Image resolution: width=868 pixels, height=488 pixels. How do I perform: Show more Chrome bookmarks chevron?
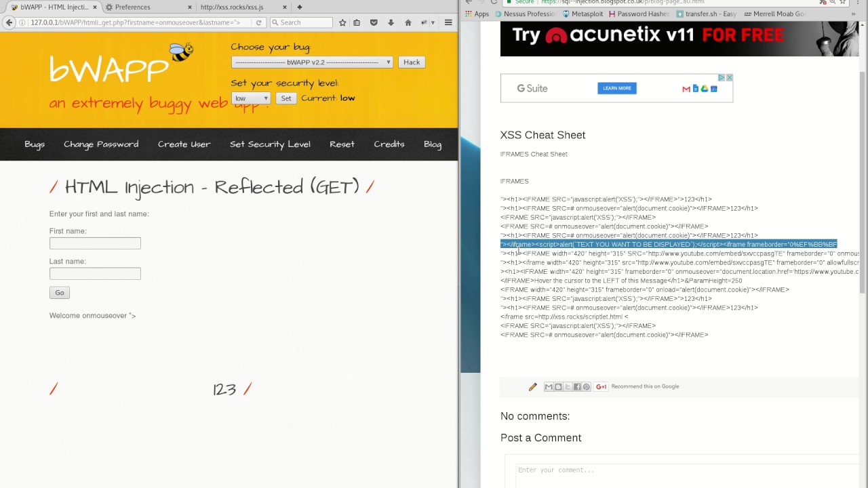pyautogui.click(x=853, y=14)
